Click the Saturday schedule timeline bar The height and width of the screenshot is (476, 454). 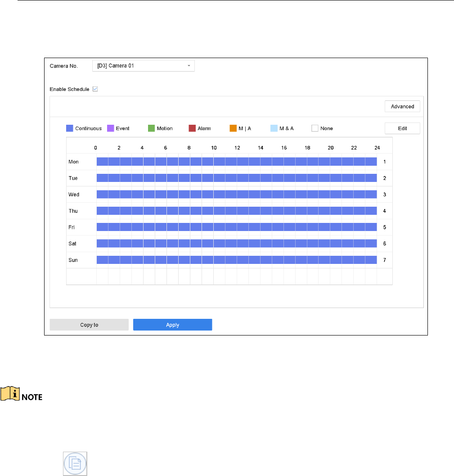coord(236,243)
